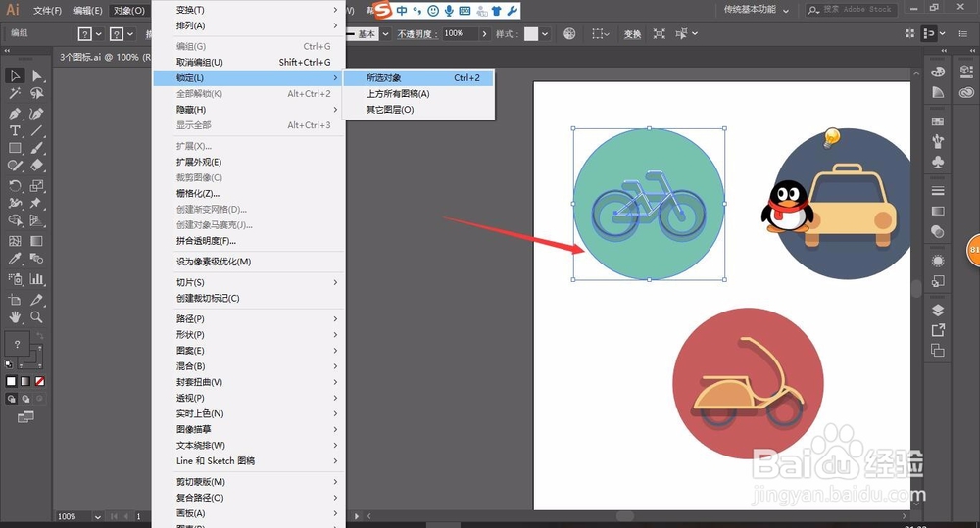Image resolution: width=980 pixels, height=528 pixels.
Task: Open the Layers panel icon
Action: pyautogui.click(x=938, y=311)
